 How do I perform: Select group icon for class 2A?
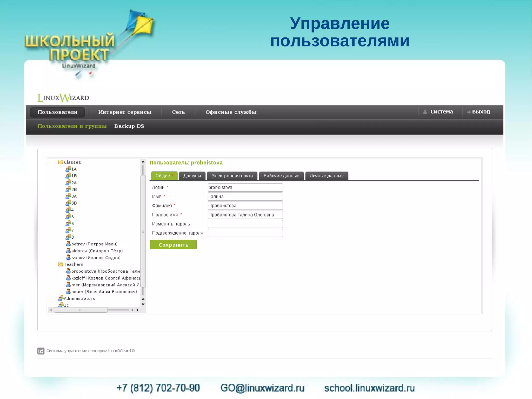point(68,182)
